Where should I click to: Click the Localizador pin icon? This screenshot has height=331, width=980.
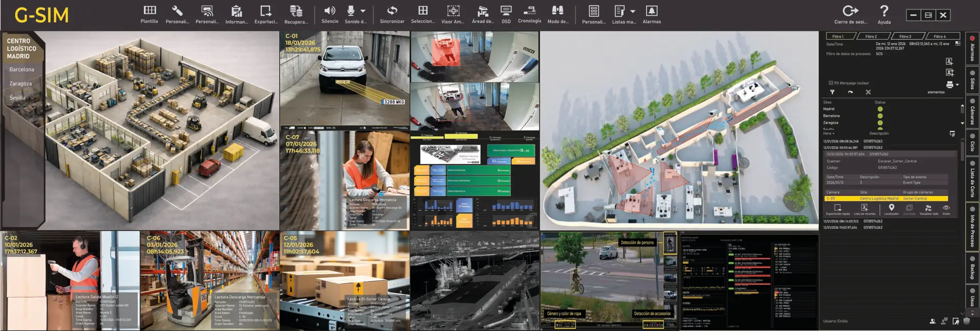click(891, 208)
